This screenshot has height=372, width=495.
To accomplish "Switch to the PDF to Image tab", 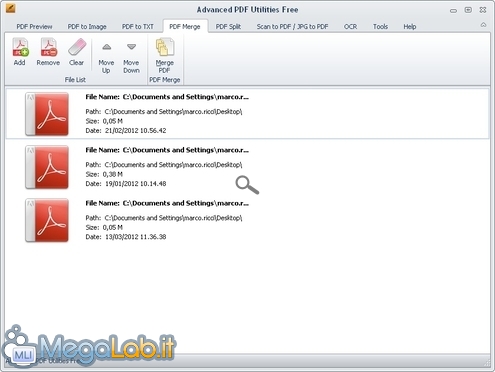I will pyautogui.click(x=87, y=27).
